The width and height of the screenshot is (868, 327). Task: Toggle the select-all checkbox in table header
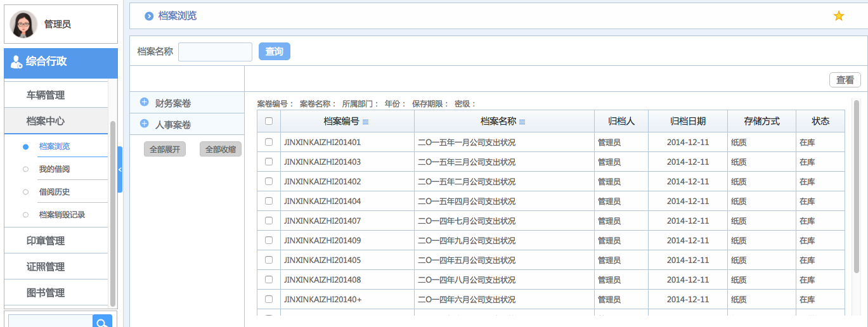[x=269, y=121]
